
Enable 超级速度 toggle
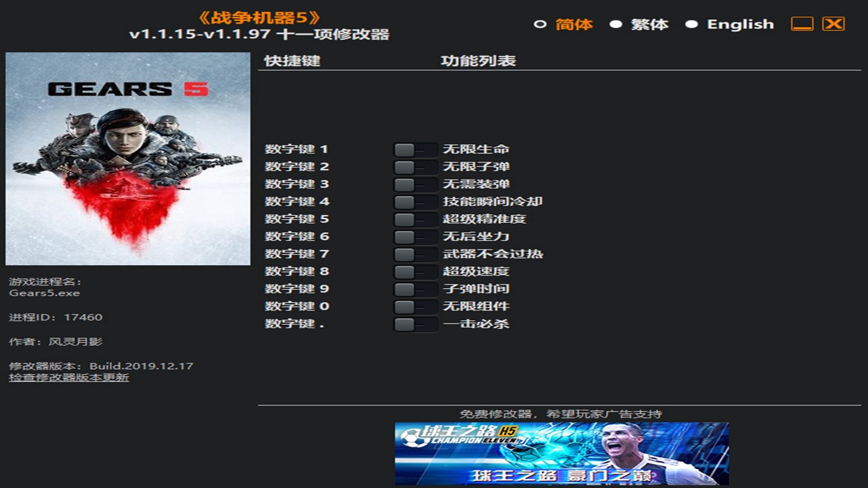[415, 272]
